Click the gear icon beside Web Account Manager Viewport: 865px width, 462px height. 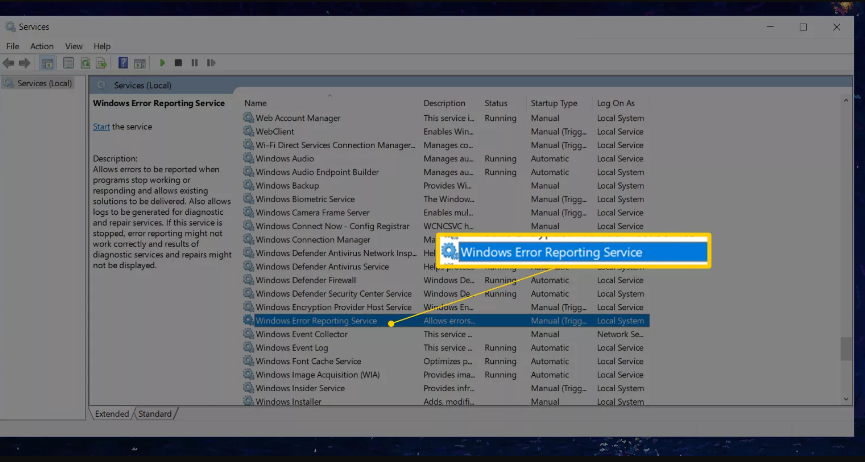pos(248,118)
